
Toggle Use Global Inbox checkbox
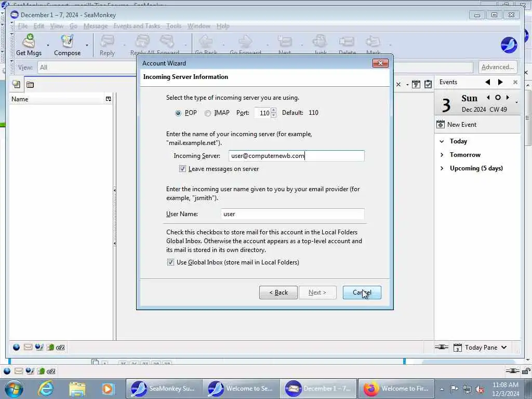(170, 262)
